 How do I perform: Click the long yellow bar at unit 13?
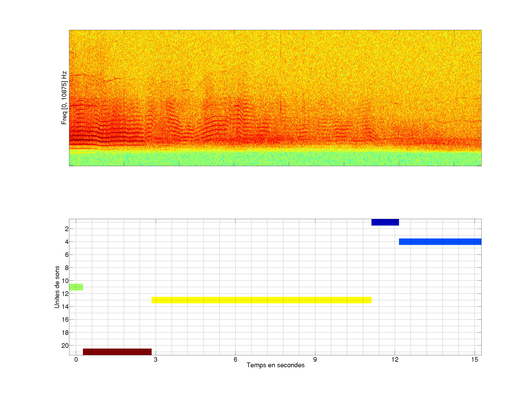click(x=261, y=300)
